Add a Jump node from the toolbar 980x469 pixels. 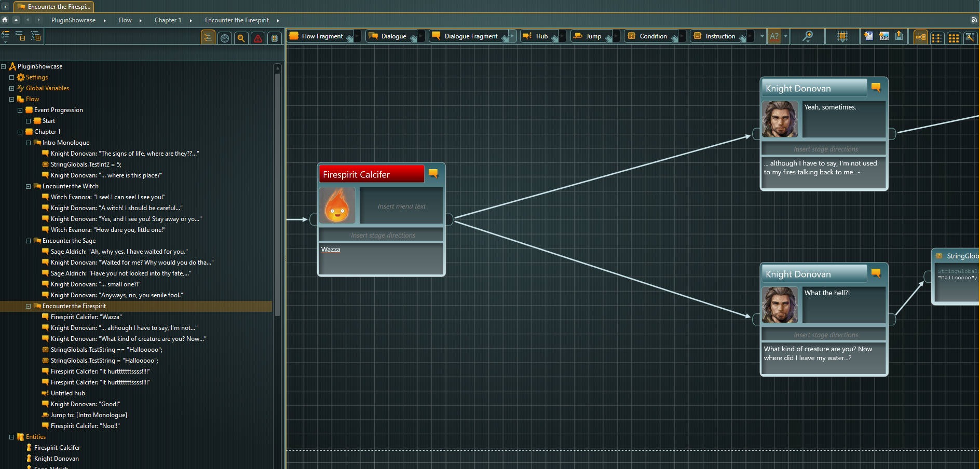pos(591,36)
